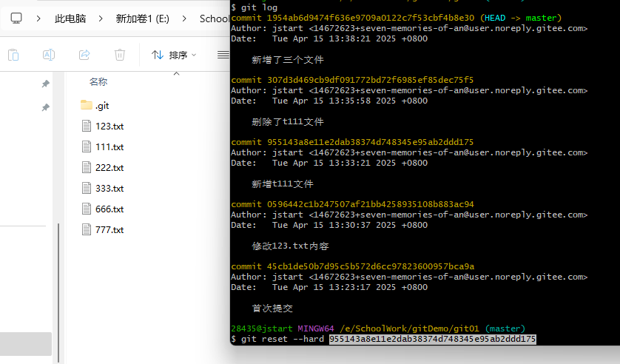Click commit message 新增了三个文件
The width and height of the screenshot is (620, 364).
288,60
